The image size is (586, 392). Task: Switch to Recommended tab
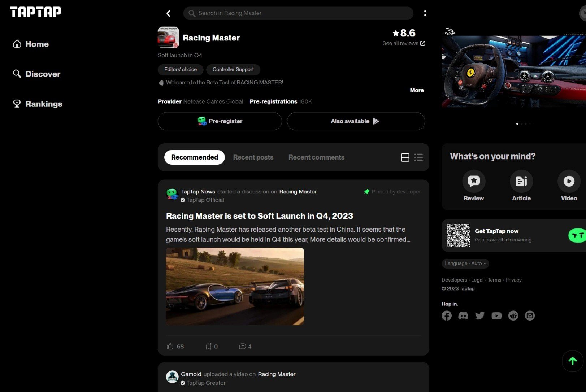(194, 157)
